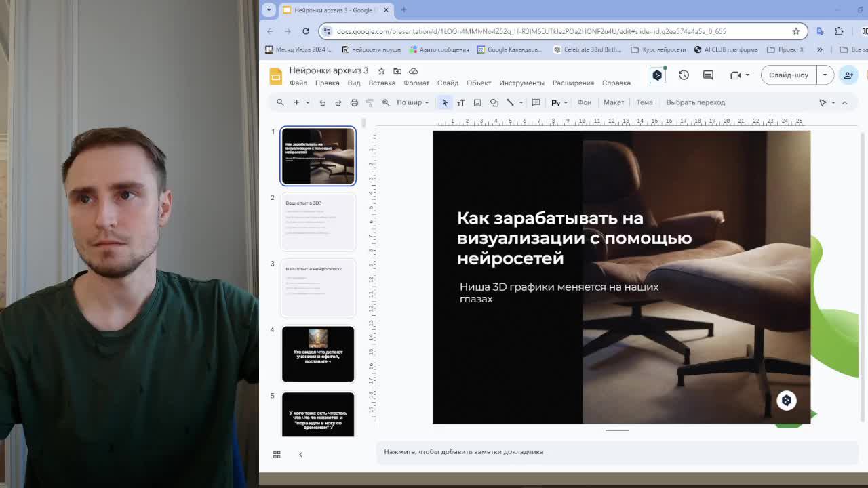Click Выбрать переход transition button
Image resolution: width=868 pixels, height=488 pixels.
click(696, 102)
